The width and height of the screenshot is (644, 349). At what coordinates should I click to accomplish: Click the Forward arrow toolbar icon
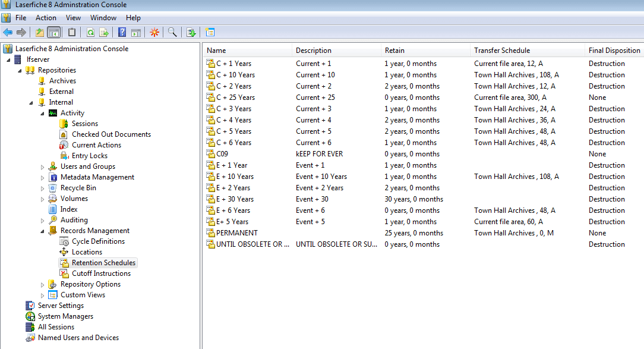coord(21,32)
